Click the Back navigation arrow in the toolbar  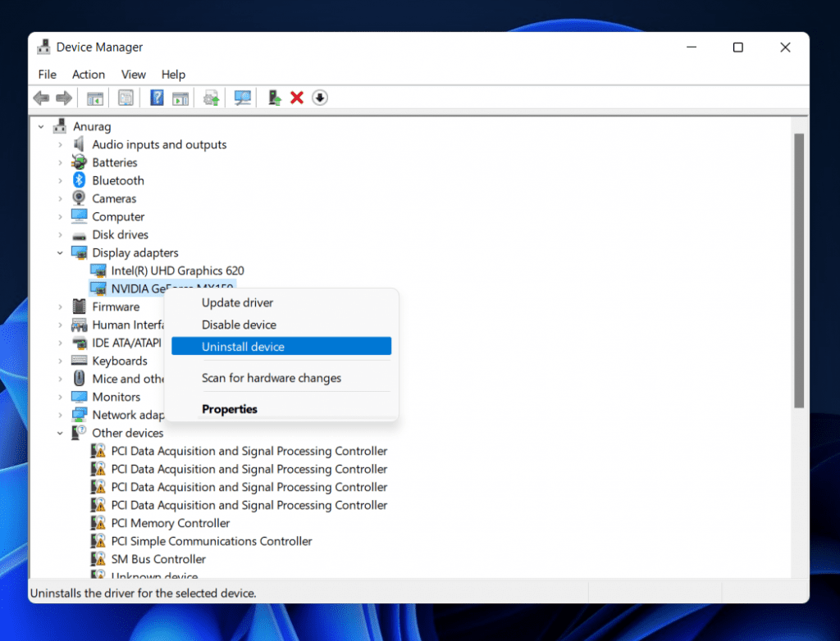coord(41,98)
